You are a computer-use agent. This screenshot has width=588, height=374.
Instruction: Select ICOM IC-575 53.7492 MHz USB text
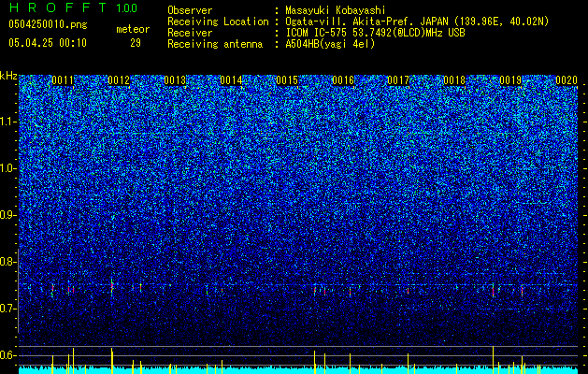[375, 33]
